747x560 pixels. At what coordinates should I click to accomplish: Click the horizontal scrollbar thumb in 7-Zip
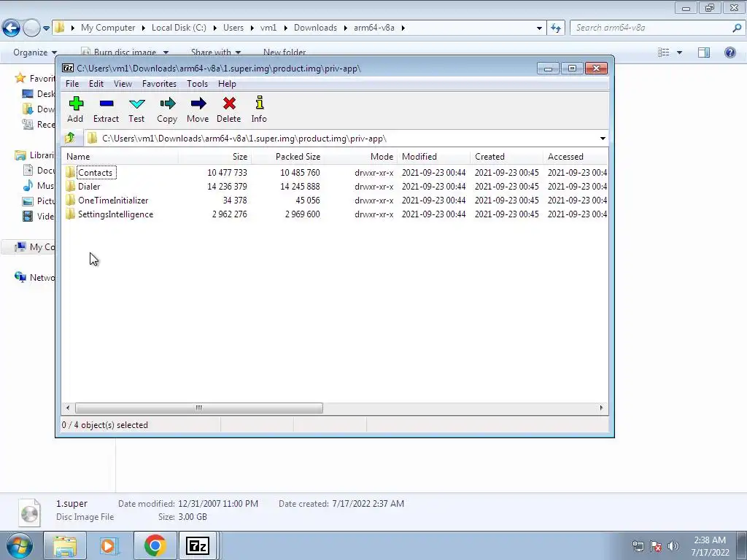pos(198,408)
